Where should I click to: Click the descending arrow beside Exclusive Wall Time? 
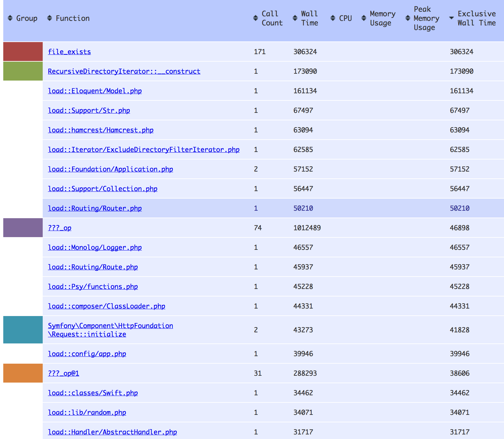click(x=452, y=18)
